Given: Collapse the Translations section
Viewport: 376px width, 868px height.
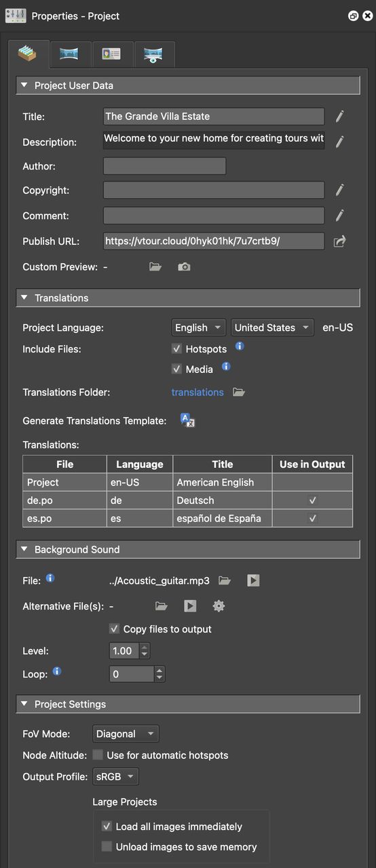Looking at the screenshot, I should 24,298.
